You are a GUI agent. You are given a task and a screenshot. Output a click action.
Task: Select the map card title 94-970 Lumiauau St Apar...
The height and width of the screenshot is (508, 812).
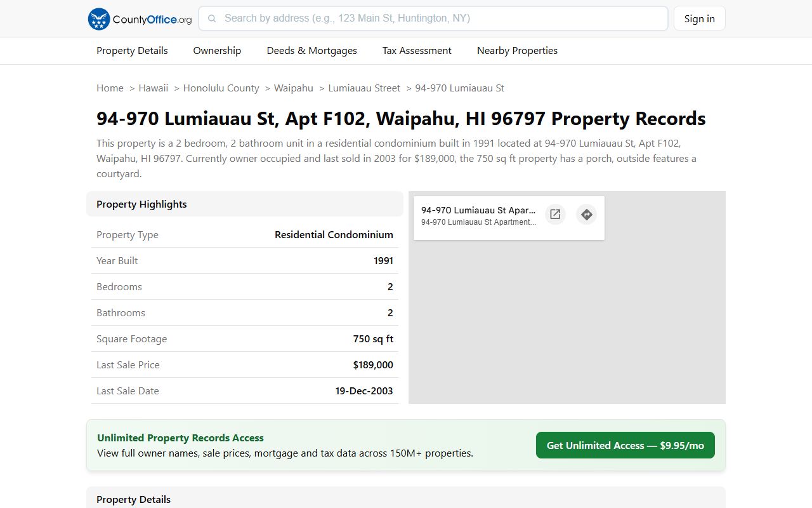478,210
